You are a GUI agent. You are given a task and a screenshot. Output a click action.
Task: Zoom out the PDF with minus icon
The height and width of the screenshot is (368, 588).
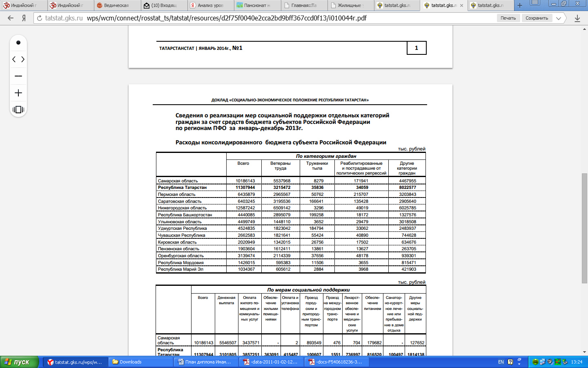[18, 76]
